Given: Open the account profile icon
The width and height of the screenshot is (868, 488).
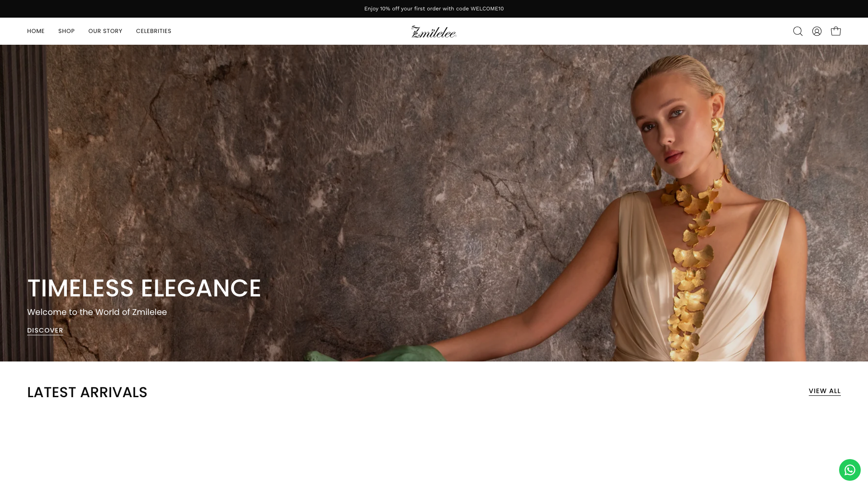Looking at the screenshot, I should (817, 31).
